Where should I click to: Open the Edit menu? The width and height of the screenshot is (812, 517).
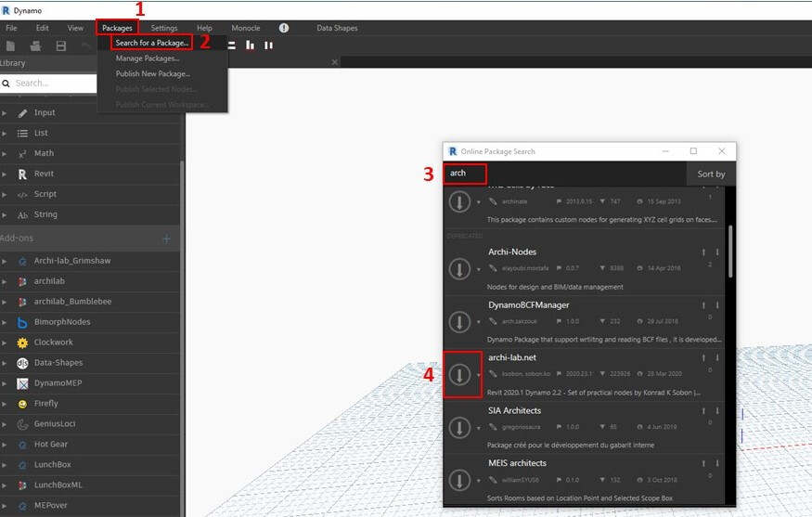[x=43, y=28]
